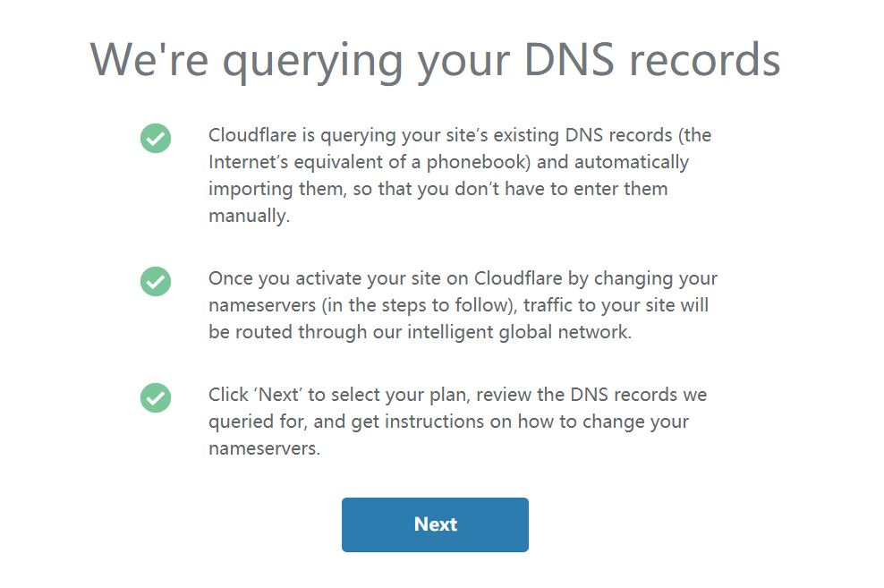Viewport: 884px width, 588px height.
Task: Click the word 'records' in the heading
Action: tap(705, 59)
